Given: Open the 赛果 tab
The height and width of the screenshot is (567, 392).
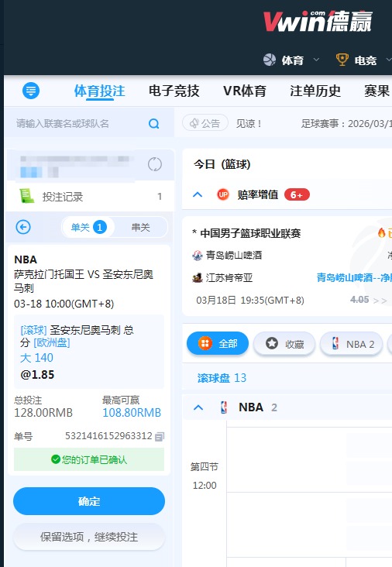Looking at the screenshot, I should pos(377,91).
